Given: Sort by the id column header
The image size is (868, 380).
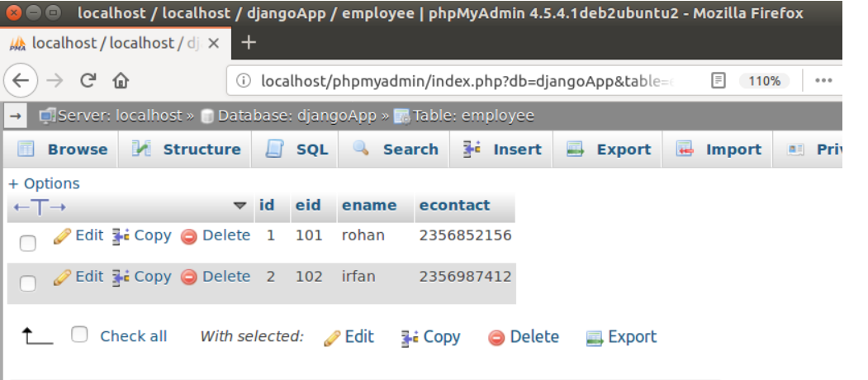Looking at the screenshot, I should [267, 205].
